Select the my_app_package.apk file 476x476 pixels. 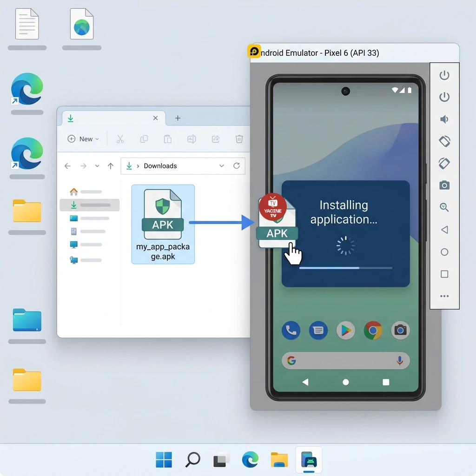pyautogui.click(x=163, y=224)
